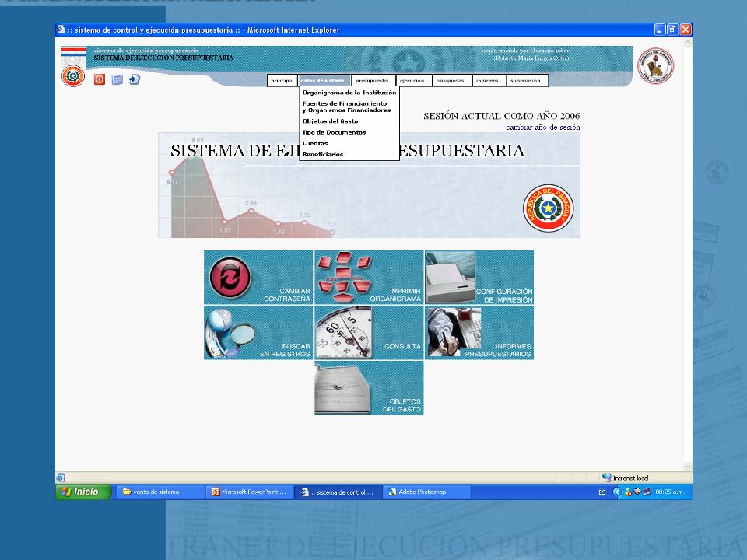Click the 'Intranet local' status bar text
The height and width of the screenshot is (560, 747).
(630, 478)
